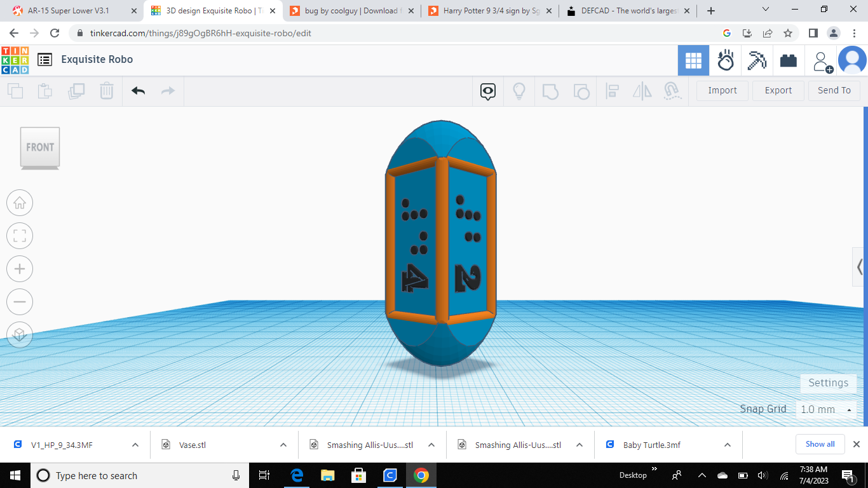Expand Vase.stl download options chevron

point(283,445)
